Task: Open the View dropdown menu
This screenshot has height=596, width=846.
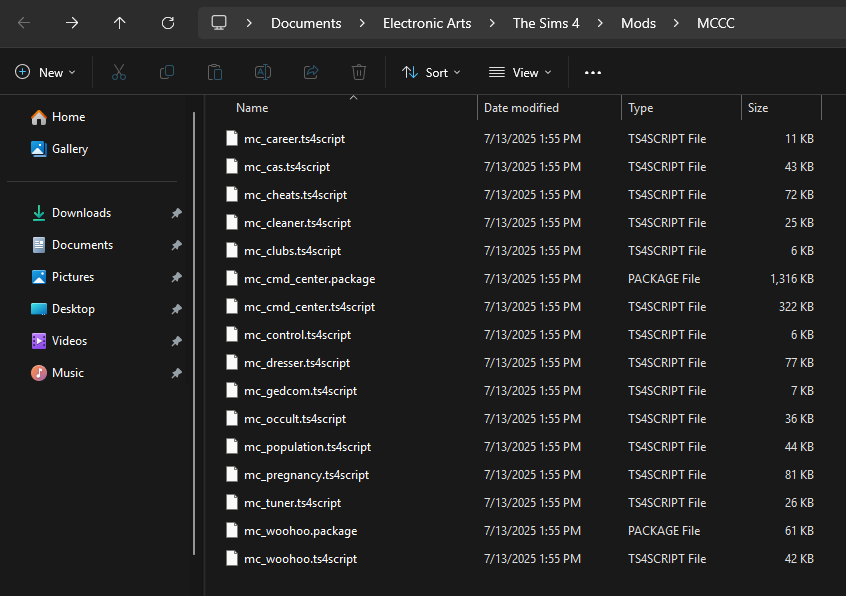Action: click(519, 72)
